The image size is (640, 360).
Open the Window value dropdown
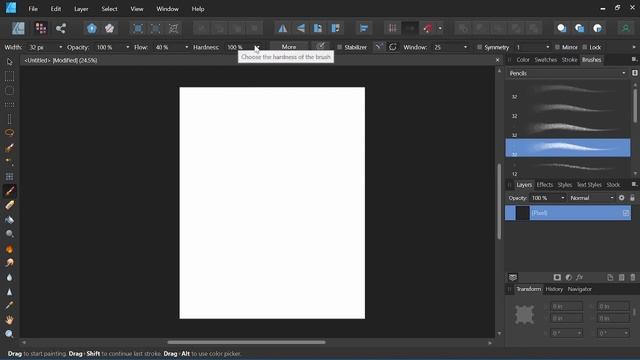coord(465,47)
